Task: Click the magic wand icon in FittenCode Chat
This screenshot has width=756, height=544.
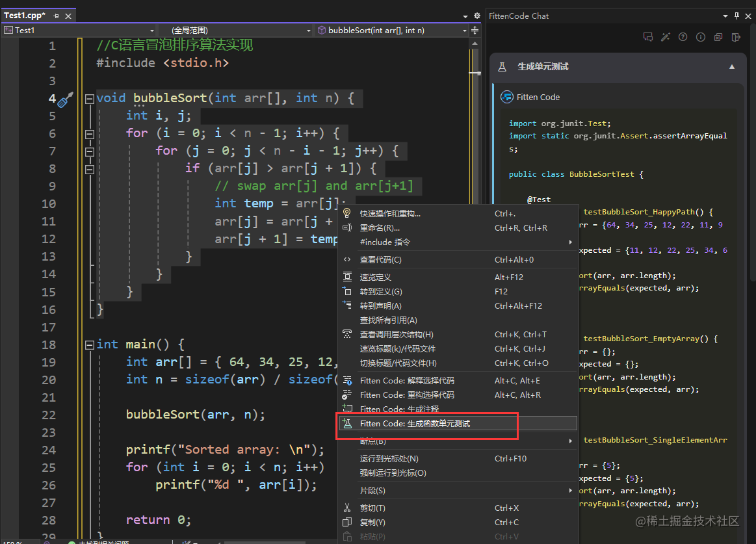Action: click(666, 37)
